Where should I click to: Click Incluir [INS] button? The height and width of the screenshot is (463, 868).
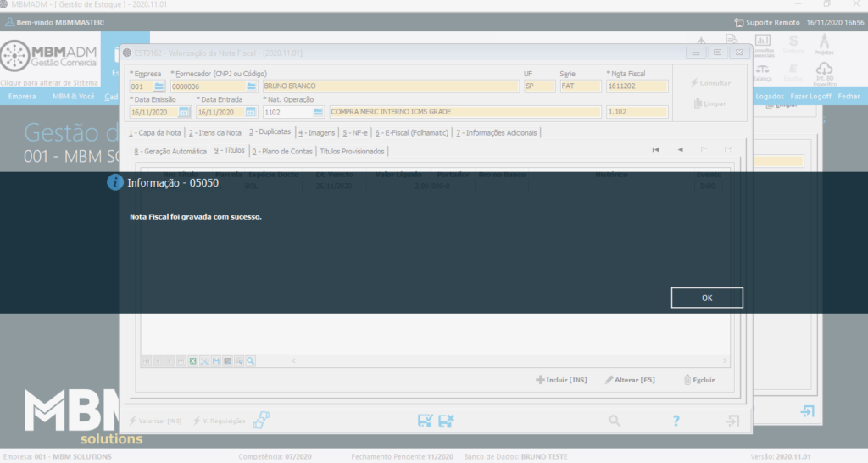pyautogui.click(x=561, y=380)
